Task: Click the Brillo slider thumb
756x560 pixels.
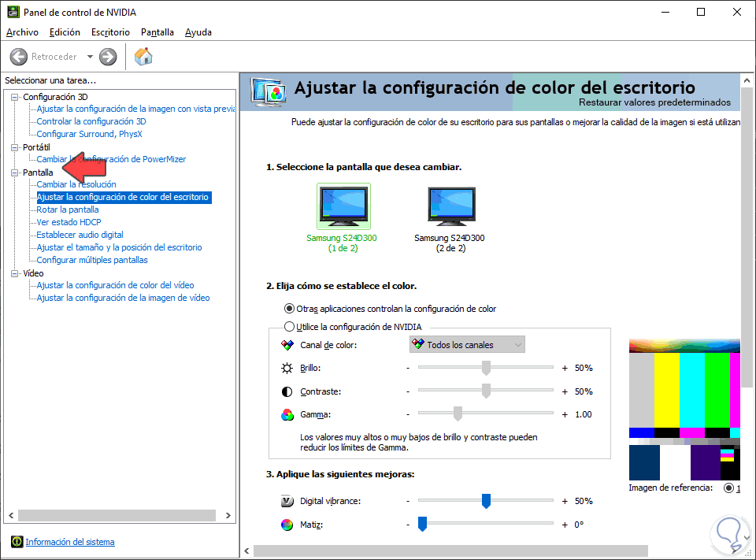Action: [x=486, y=368]
